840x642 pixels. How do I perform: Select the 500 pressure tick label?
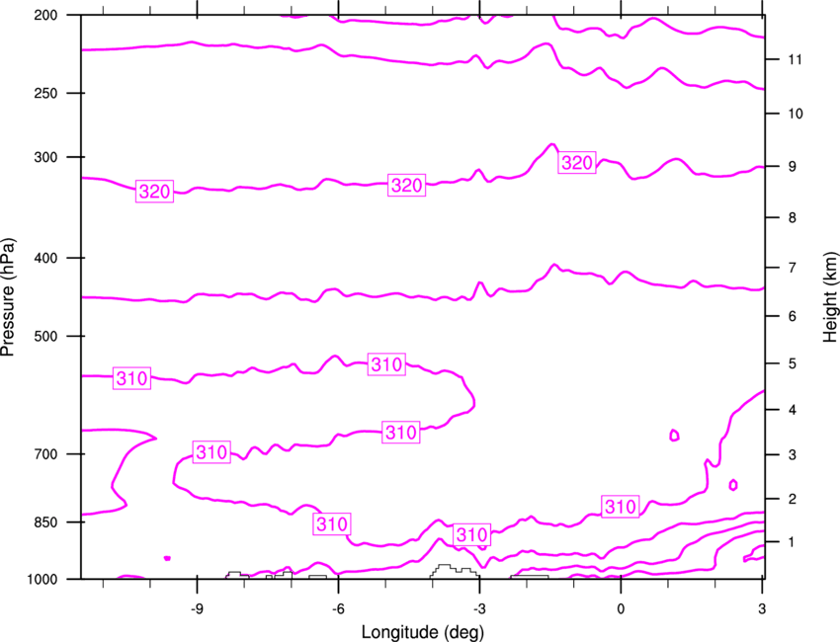(46, 336)
